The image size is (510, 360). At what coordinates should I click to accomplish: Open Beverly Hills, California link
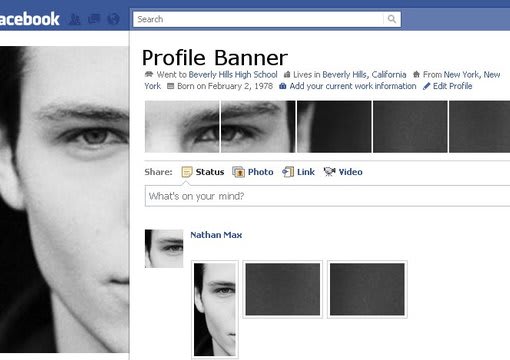(364, 75)
